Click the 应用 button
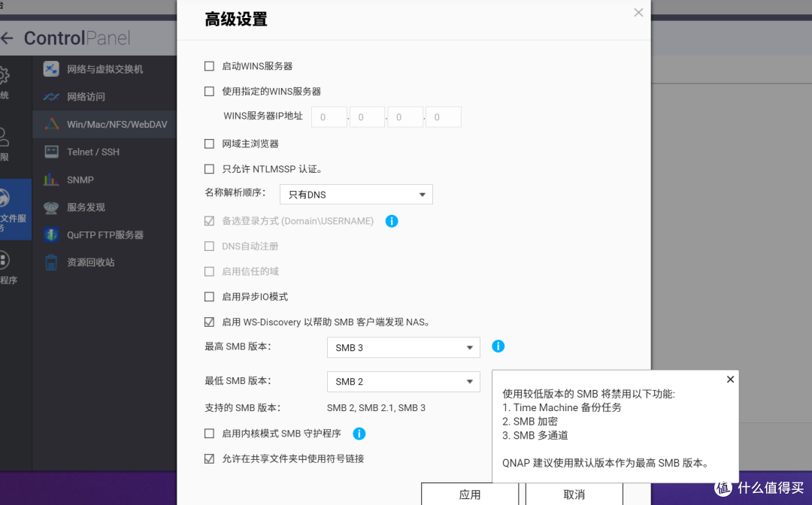This screenshot has width=812, height=505. pos(470,494)
